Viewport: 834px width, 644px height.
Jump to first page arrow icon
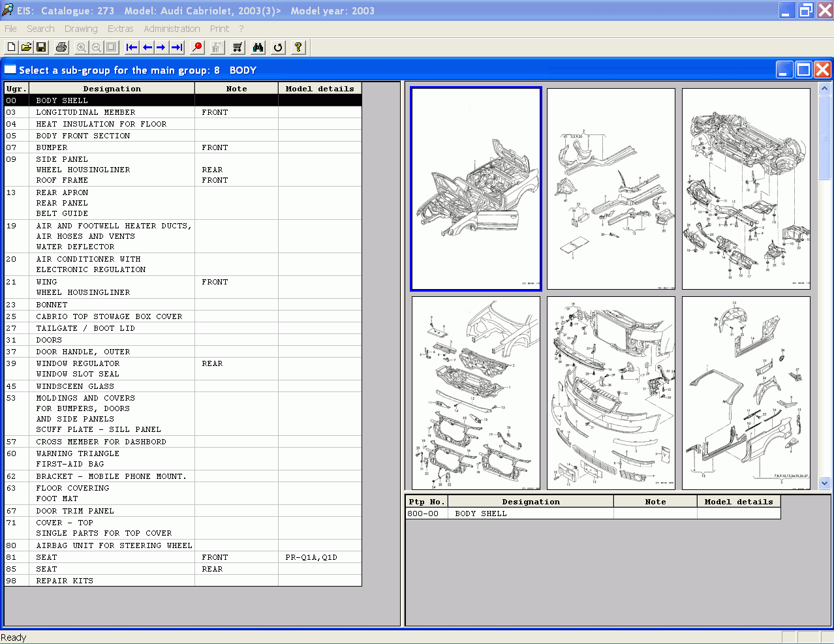pyautogui.click(x=132, y=47)
